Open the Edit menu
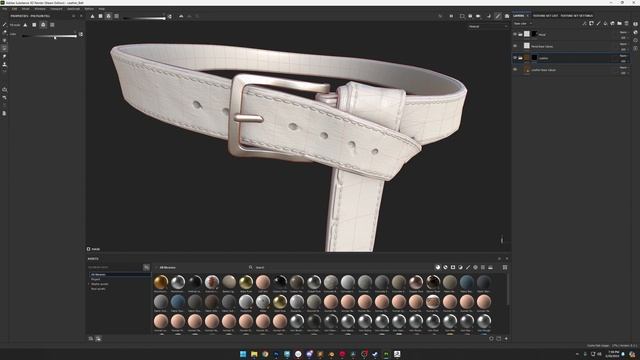Image resolution: width=640 pixels, height=360 pixels. pos(14,9)
